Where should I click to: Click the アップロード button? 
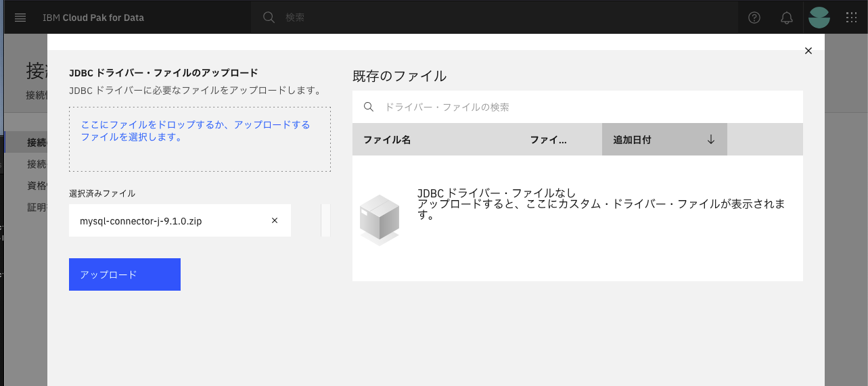[x=124, y=274]
